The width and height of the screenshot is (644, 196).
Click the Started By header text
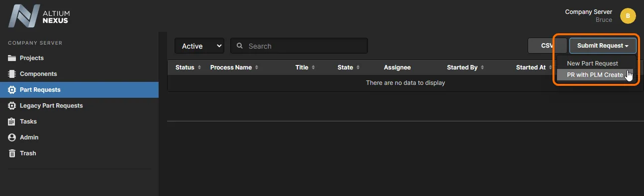click(x=462, y=67)
